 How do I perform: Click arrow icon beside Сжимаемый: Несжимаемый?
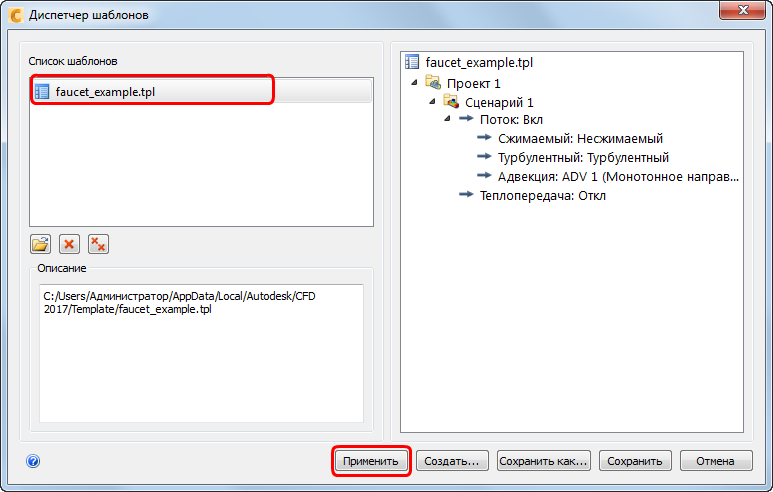(485, 138)
